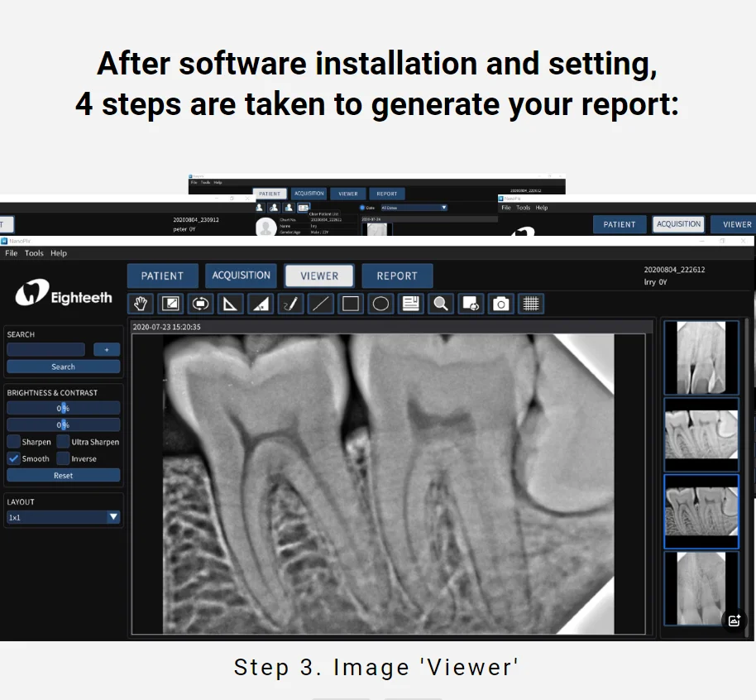
Task: Select the freehand pencil drawing tool
Action: pos(290,304)
